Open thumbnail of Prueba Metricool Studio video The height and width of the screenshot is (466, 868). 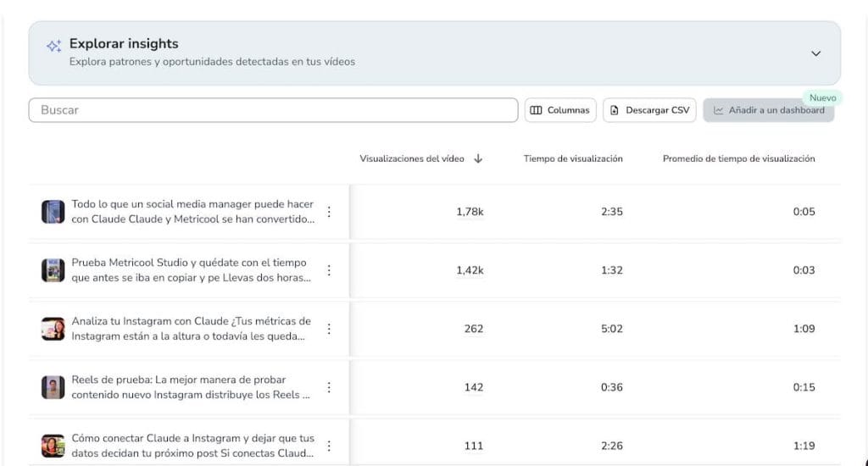(53, 270)
